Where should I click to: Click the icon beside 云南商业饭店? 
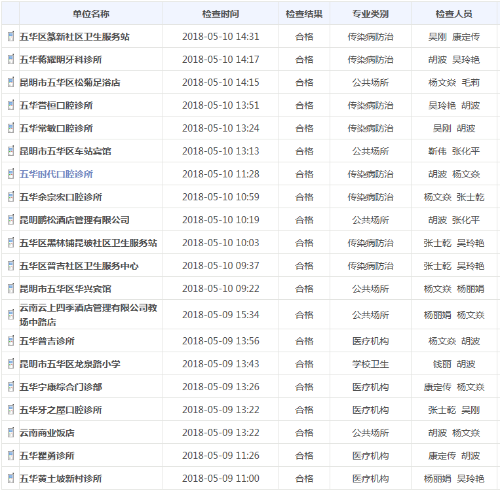click(11, 433)
